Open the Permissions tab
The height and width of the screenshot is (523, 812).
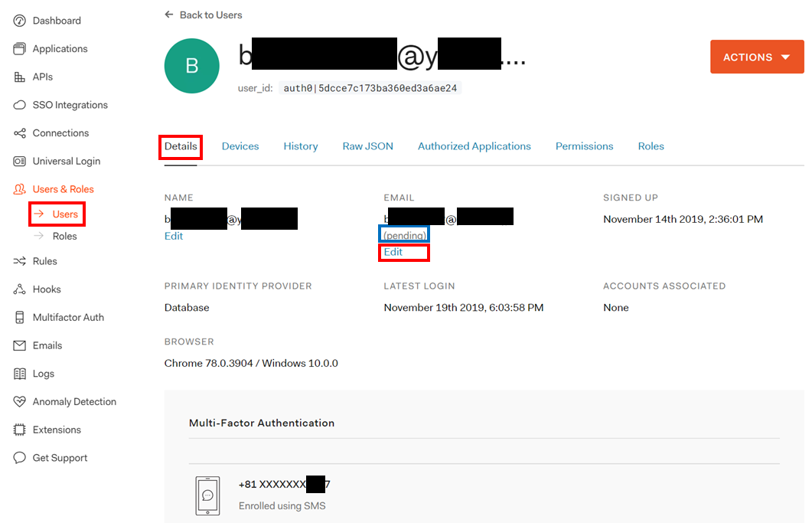pyautogui.click(x=584, y=146)
